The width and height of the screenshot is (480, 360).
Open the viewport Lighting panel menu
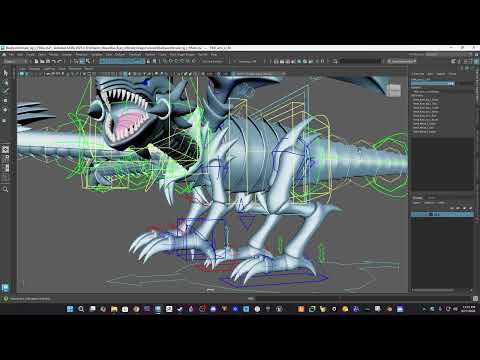49,69
